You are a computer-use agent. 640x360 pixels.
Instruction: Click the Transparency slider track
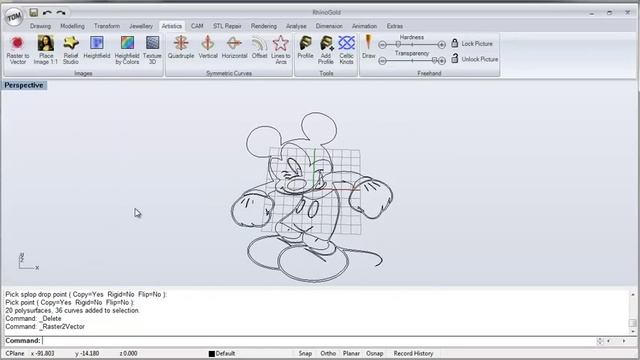pyautogui.click(x=412, y=61)
